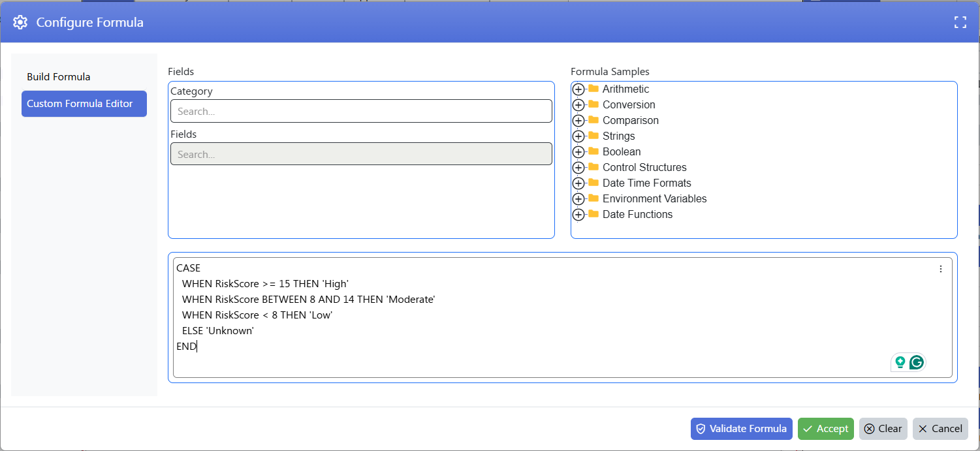Select the Date Functions label
980x451 pixels.
(637, 214)
